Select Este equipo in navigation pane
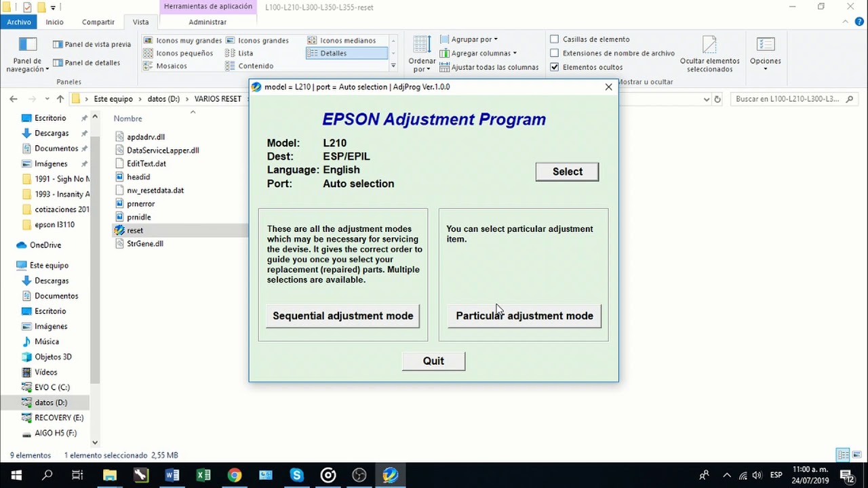 coord(49,266)
